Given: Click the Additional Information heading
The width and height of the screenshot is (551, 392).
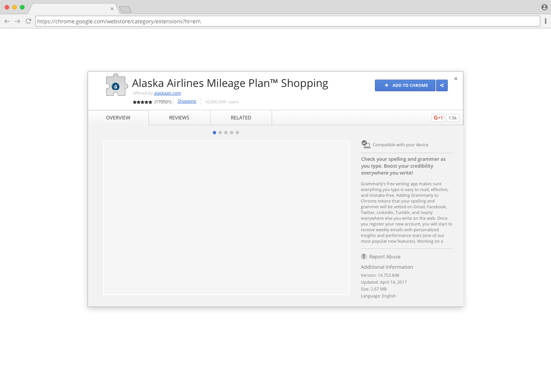Looking at the screenshot, I should pos(387,267).
